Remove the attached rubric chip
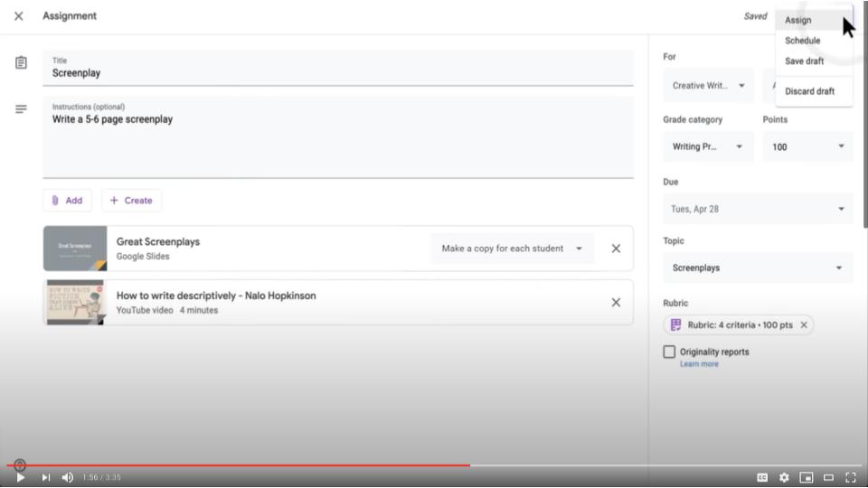The height and width of the screenshot is (488, 868). point(804,325)
